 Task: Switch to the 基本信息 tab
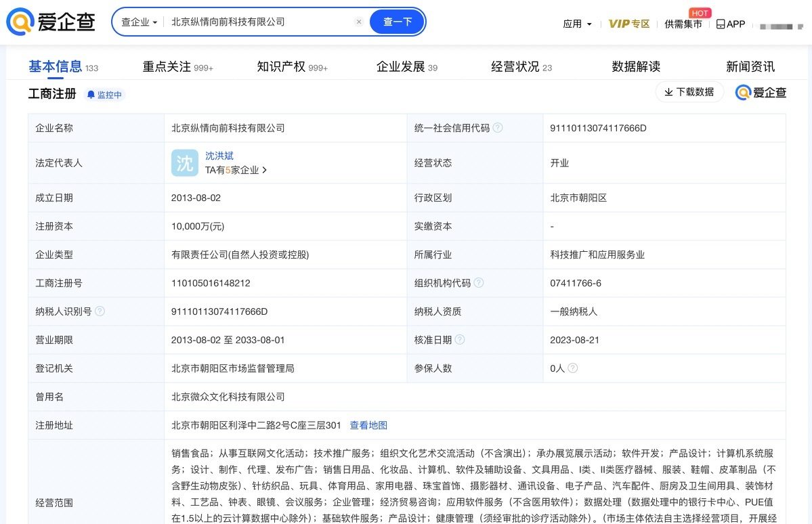[x=63, y=67]
